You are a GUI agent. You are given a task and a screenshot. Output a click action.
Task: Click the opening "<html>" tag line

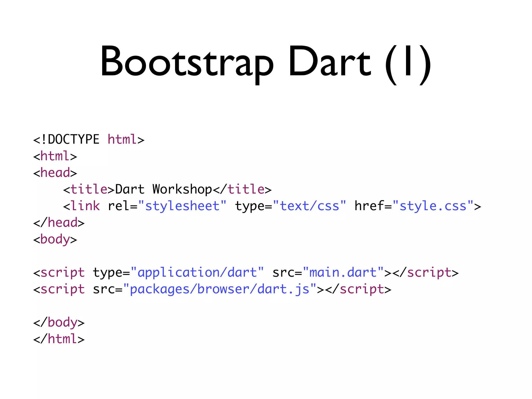(55, 156)
